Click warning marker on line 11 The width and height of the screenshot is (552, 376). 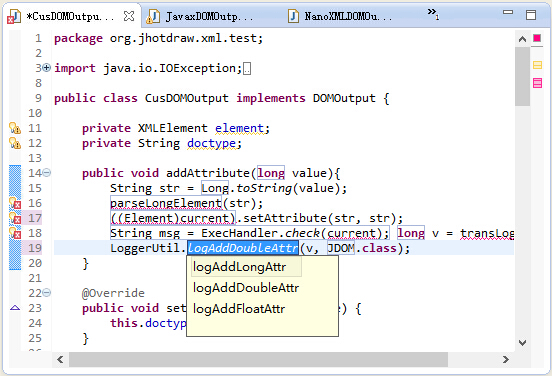tap(15, 128)
